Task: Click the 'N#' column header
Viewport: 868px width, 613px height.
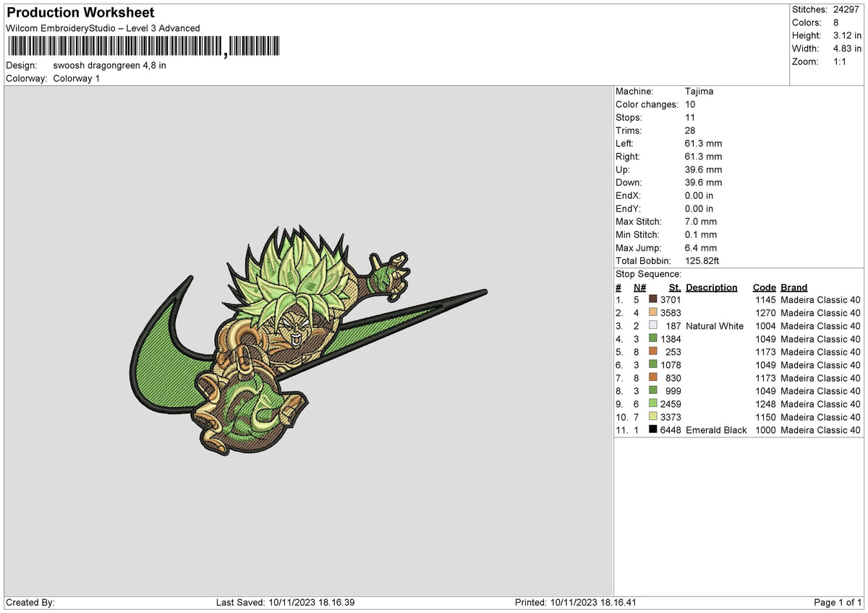Action: [639, 287]
